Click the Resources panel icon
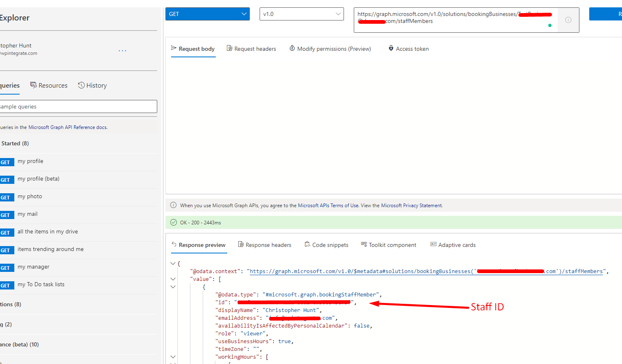 point(33,85)
